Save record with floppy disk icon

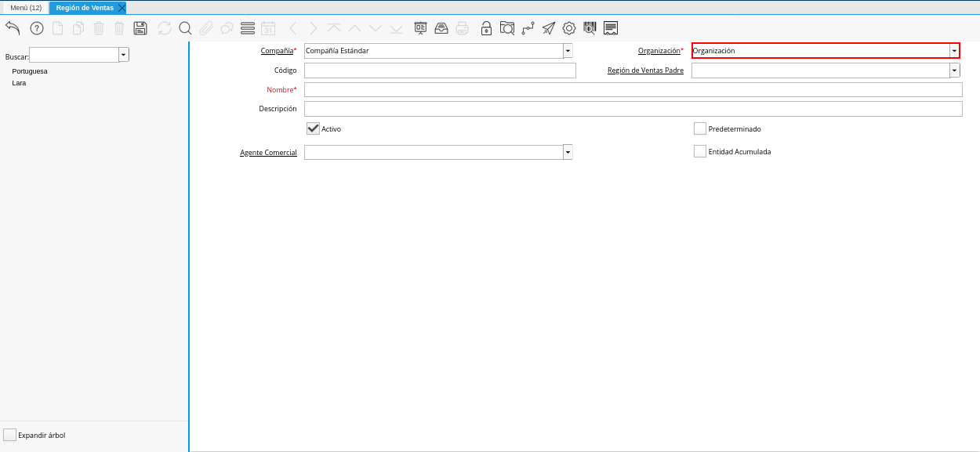[140, 28]
